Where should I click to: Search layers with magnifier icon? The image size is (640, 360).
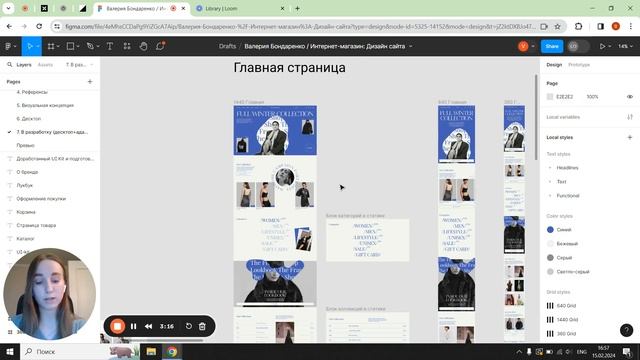[10, 64]
